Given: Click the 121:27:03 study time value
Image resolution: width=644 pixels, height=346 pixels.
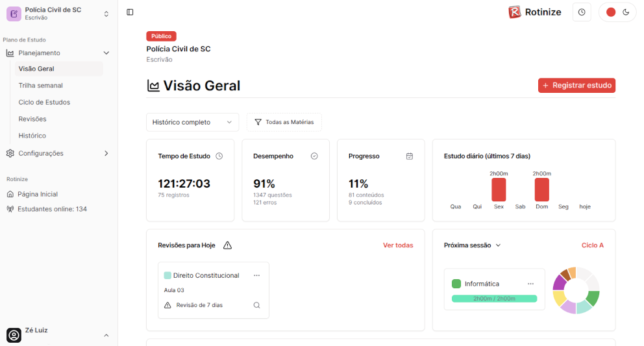Looking at the screenshot, I should (184, 183).
